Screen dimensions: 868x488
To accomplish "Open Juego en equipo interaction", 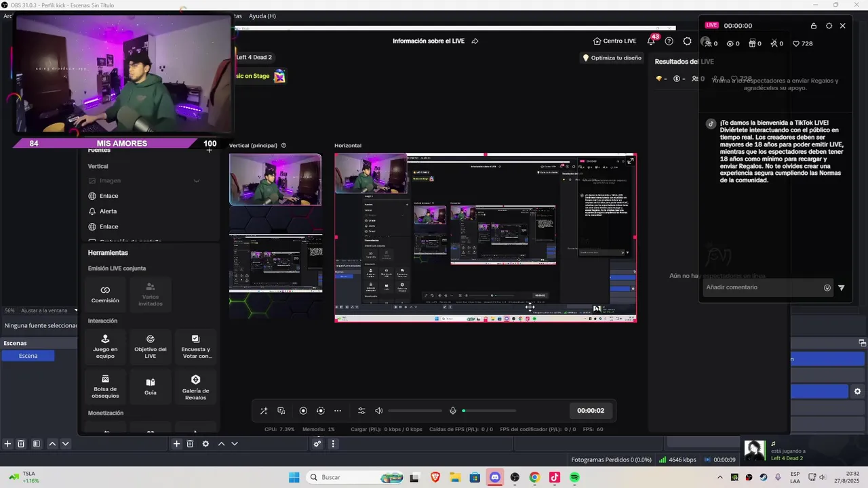I will [105, 345].
